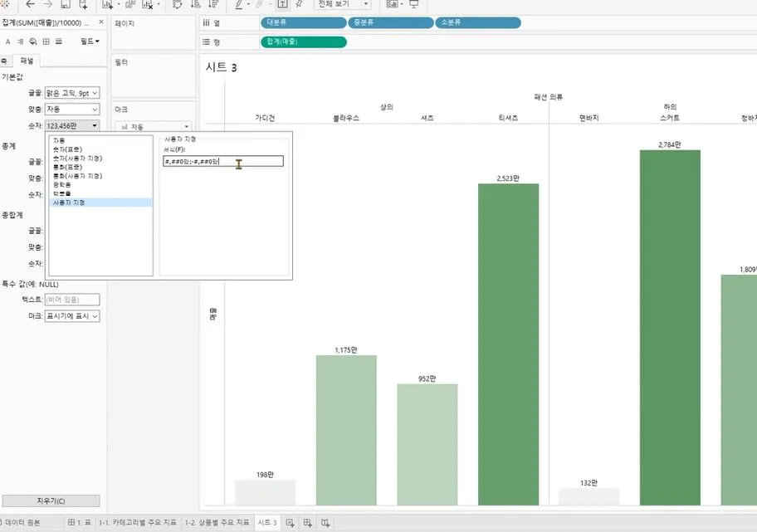Switch to the 축 tab

point(4,61)
